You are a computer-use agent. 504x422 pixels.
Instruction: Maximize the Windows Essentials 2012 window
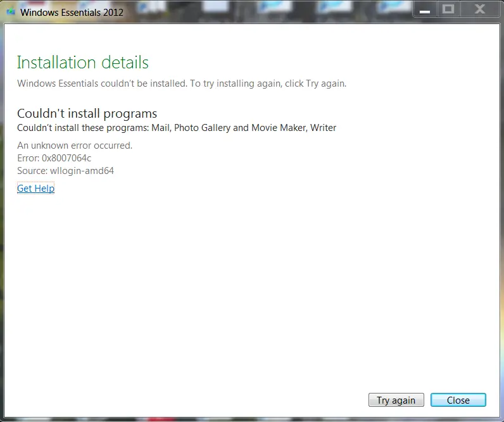coord(448,10)
